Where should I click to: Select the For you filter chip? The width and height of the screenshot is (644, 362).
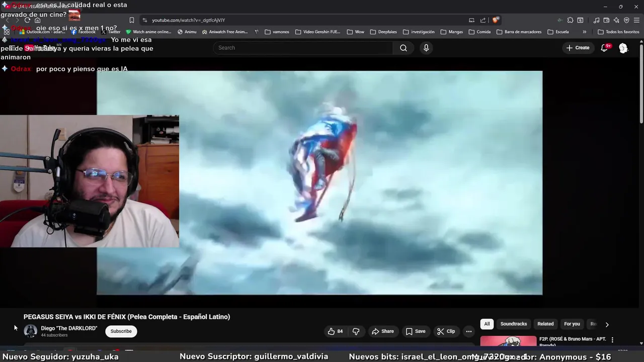572,324
